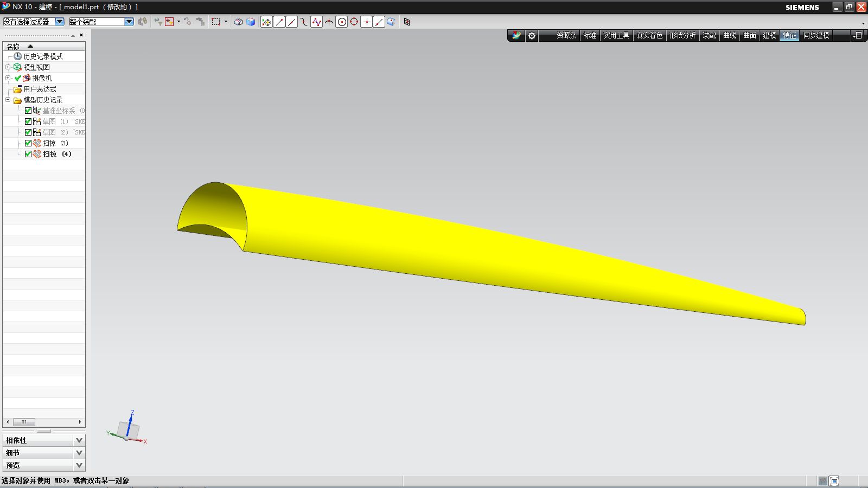Click the wireframe box display icon
The image size is (868, 488).
(238, 22)
